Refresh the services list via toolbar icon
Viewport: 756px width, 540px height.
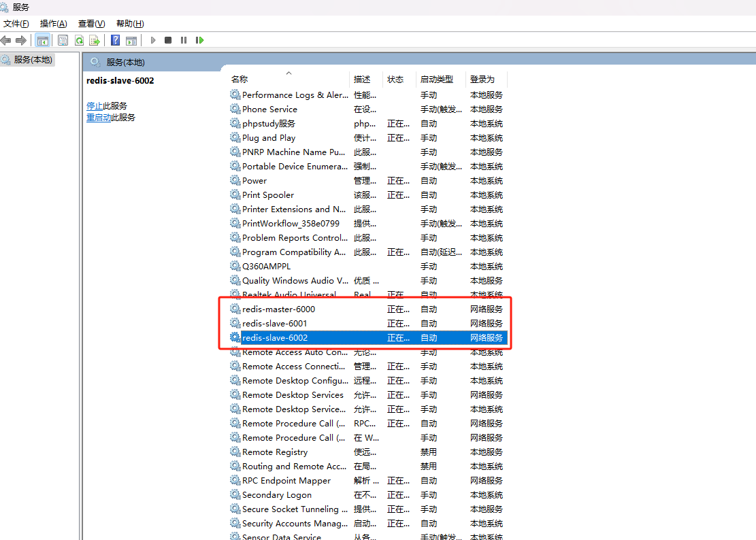pos(79,40)
